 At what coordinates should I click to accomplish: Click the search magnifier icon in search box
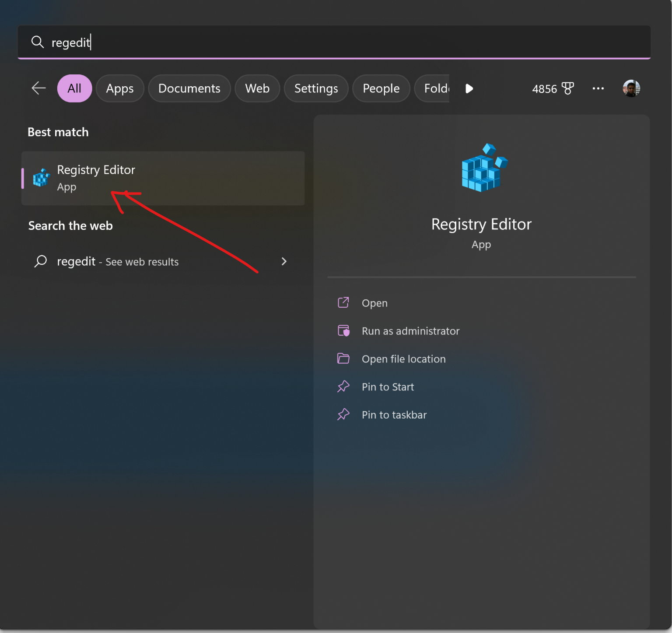38,42
